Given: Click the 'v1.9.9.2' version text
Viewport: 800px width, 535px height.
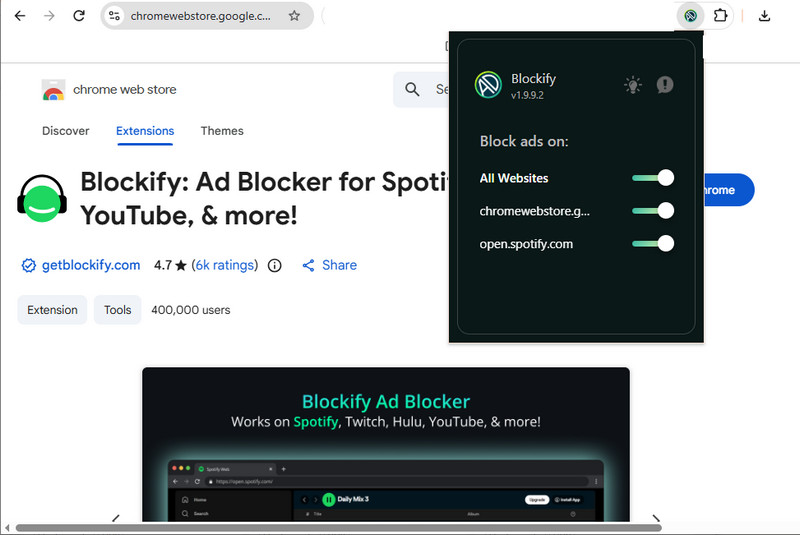Looking at the screenshot, I should pyautogui.click(x=527, y=95).
